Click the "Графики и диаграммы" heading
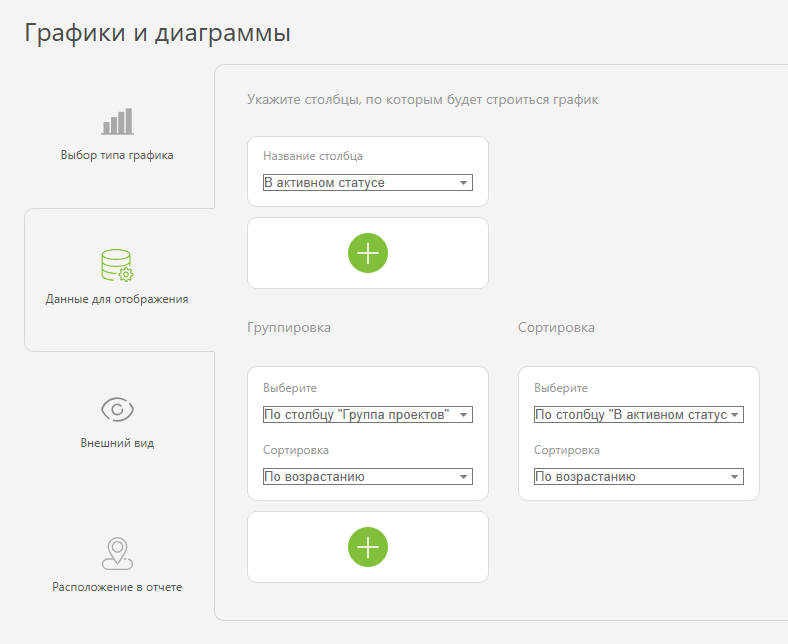 (x=157, y=33)
